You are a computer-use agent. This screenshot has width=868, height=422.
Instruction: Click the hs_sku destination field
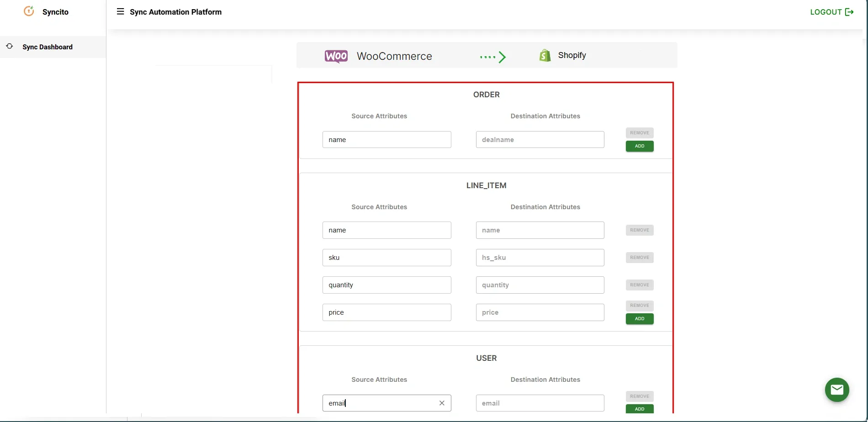pyautogui.click(x=540, y=257)
